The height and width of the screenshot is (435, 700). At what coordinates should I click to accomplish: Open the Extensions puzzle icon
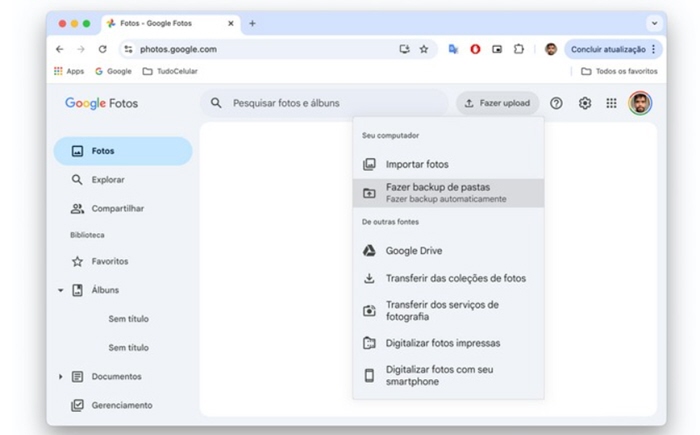tap(518, 49)
